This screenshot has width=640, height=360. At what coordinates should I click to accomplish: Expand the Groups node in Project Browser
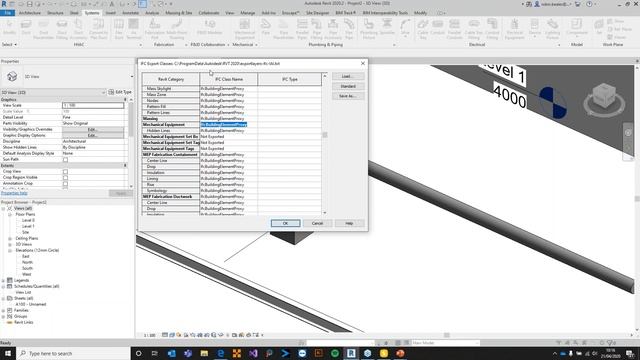point(3,316)
